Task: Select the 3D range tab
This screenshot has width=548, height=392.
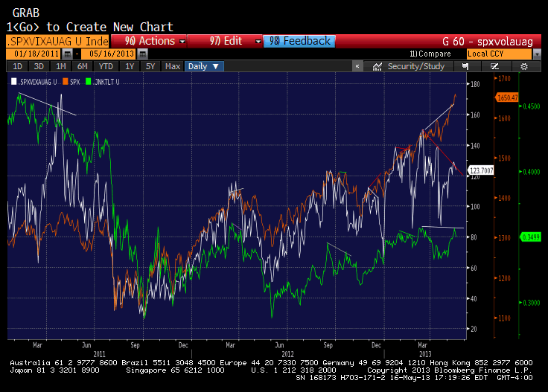Action: click(39, 66)
